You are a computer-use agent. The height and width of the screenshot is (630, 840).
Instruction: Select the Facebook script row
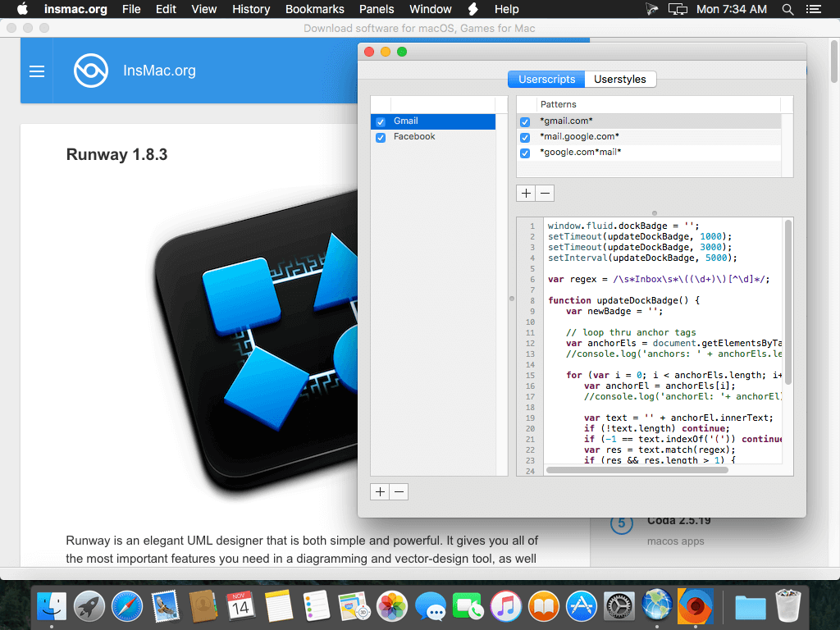coord(433,137)
